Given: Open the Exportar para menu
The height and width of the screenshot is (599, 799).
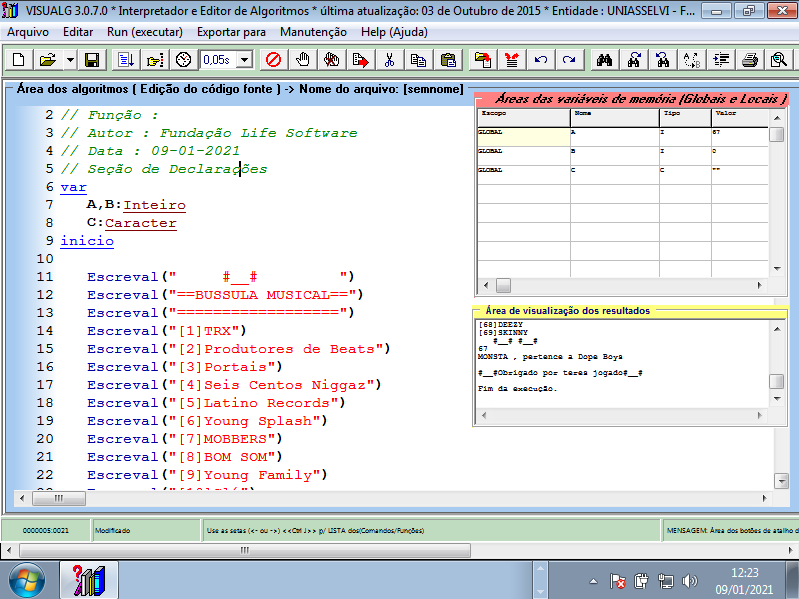Looking at the screenshot, I should (x=231, y=32).
